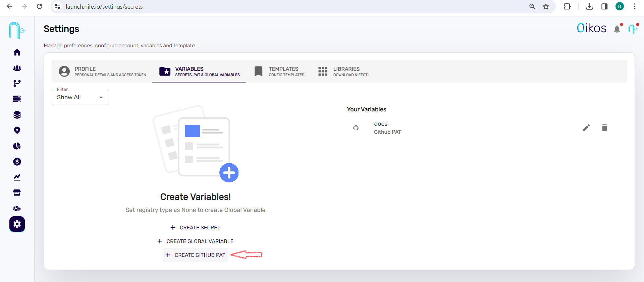The height and width of the screenshot is (282, 644).
Task: Open the Chrome profile avatar R
Action: click(x=620, y=6)
